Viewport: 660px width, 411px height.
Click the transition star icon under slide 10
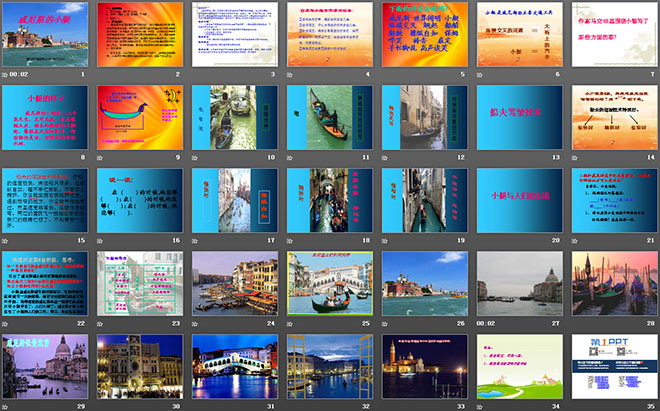[194, 157]
